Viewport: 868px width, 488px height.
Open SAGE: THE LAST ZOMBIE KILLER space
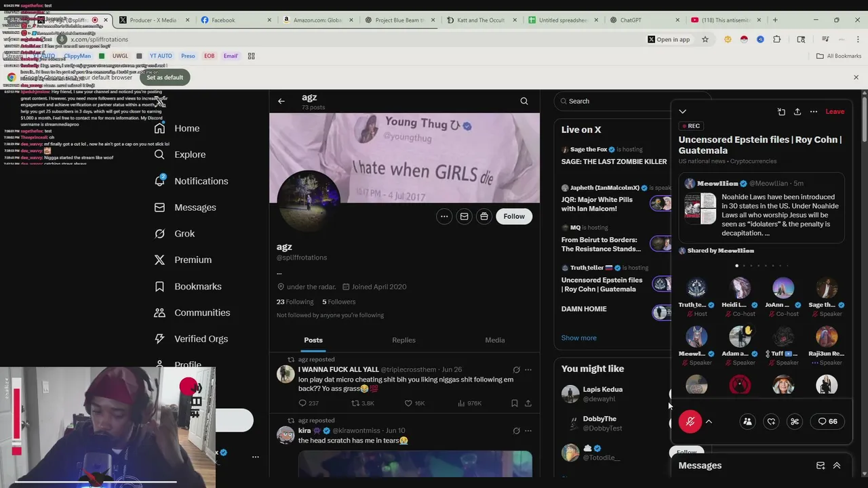click(614, 162)
